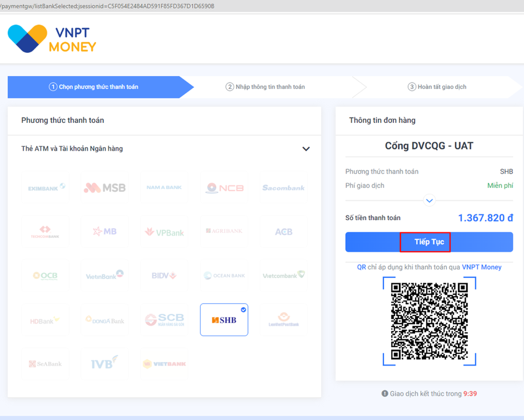Open step 1 Chọn phương thức thanh toán
The image size is (524, 420).
94,87
